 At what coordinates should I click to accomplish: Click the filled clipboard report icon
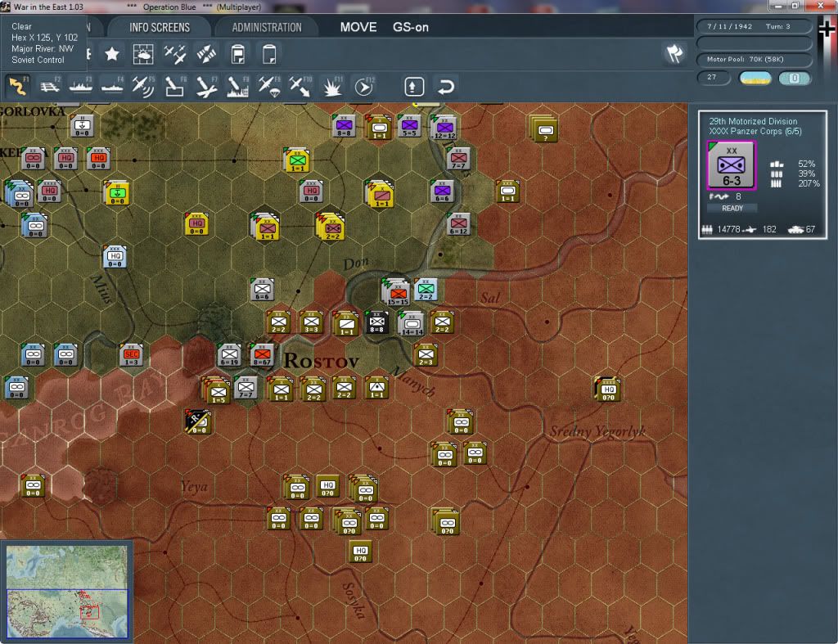click(238, 54)
